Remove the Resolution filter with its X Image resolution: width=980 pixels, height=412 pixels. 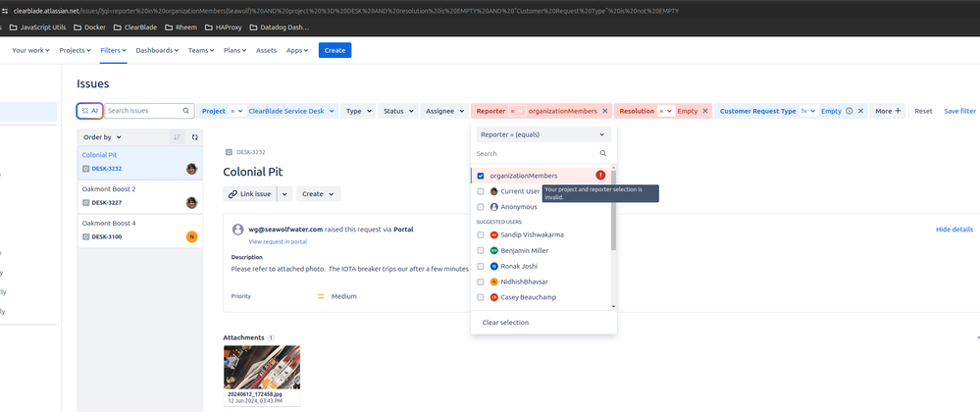tap(705, 111)
